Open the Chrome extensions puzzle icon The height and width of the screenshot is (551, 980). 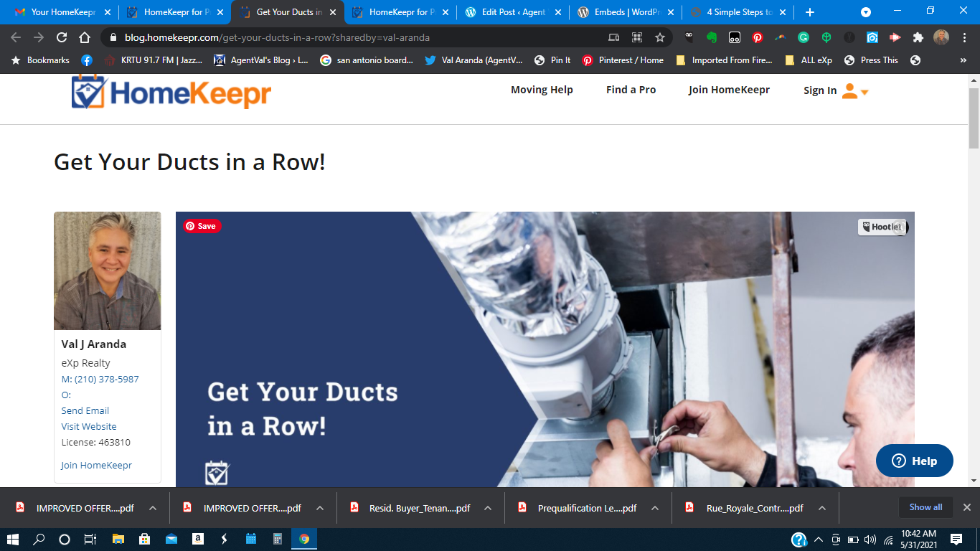[918, 37]
